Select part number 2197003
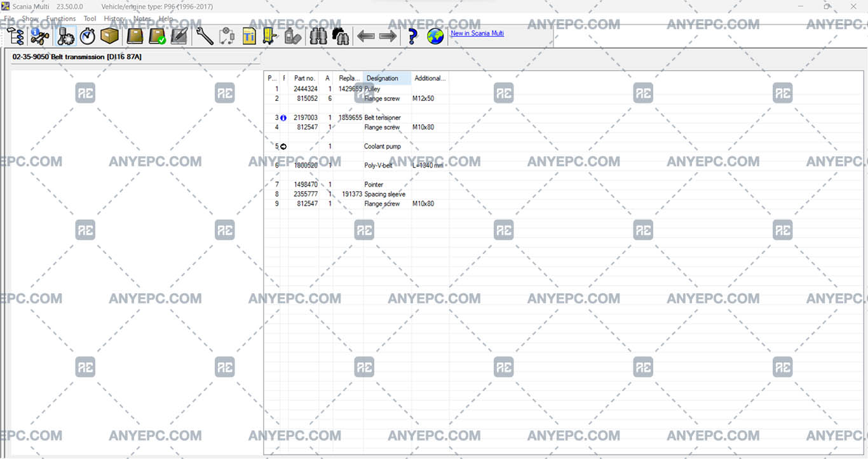Image resolution: width=868 pixels, height=459 pixels. (x=306, y=117)
